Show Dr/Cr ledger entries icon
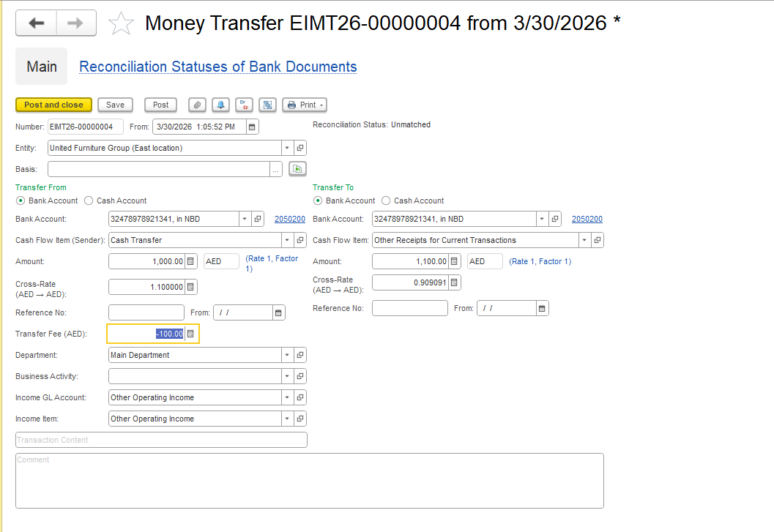 (244, 105)
